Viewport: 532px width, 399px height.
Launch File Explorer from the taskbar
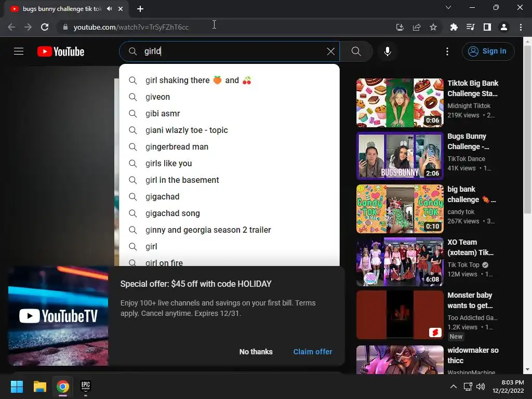(x=39, y=387)
